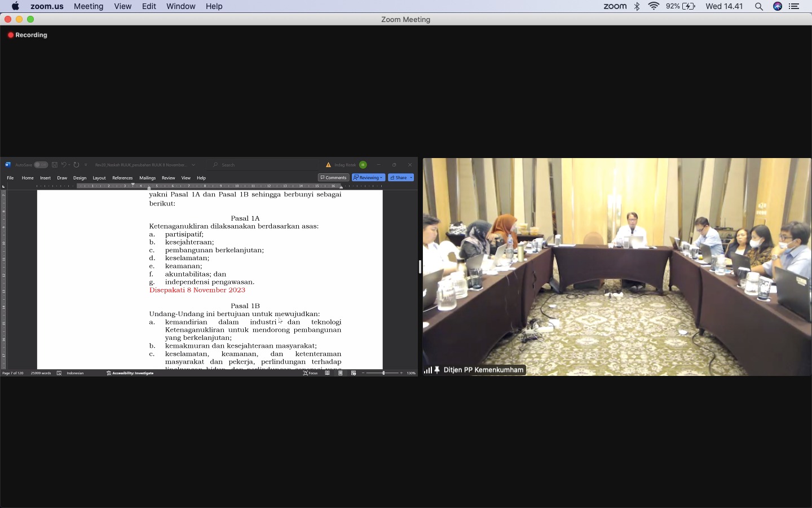Image resolution: width=812 pixels, height=508 pixels.
Task: Open the Help ribbon tab in Word
Action: coord(201,178)
